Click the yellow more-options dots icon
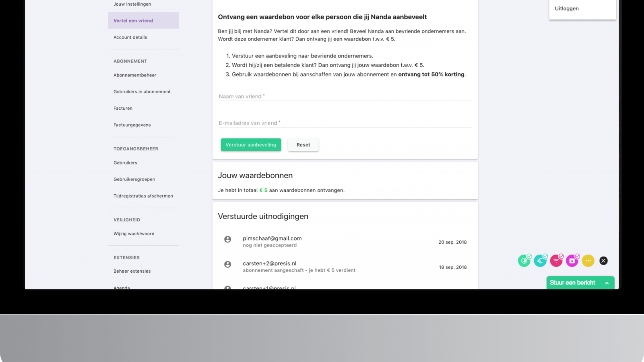Screen dimensions: 644x362 tap(588, 261)
